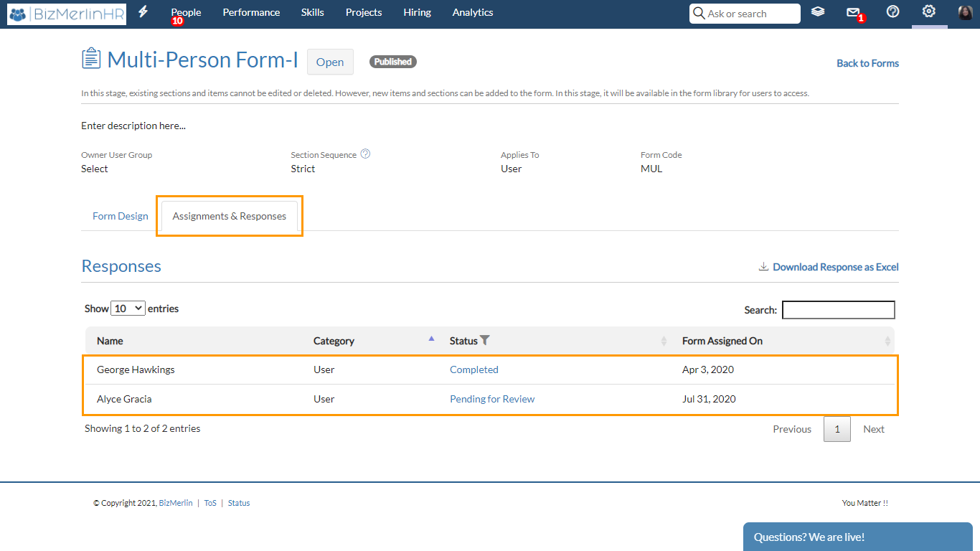The width and height of the screenshot is (980, 551).
Task: Expand the Show entries dropdown
Action: pos(128,309)
